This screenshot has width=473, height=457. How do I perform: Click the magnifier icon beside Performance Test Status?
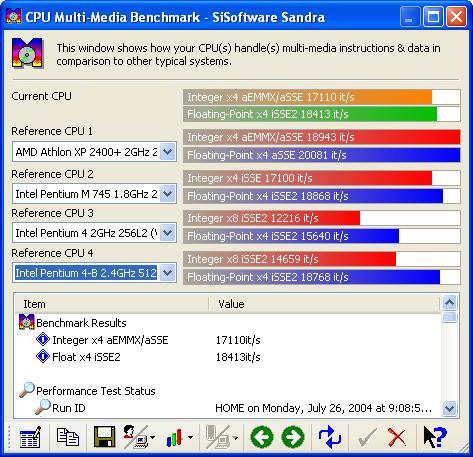point(27,390)
